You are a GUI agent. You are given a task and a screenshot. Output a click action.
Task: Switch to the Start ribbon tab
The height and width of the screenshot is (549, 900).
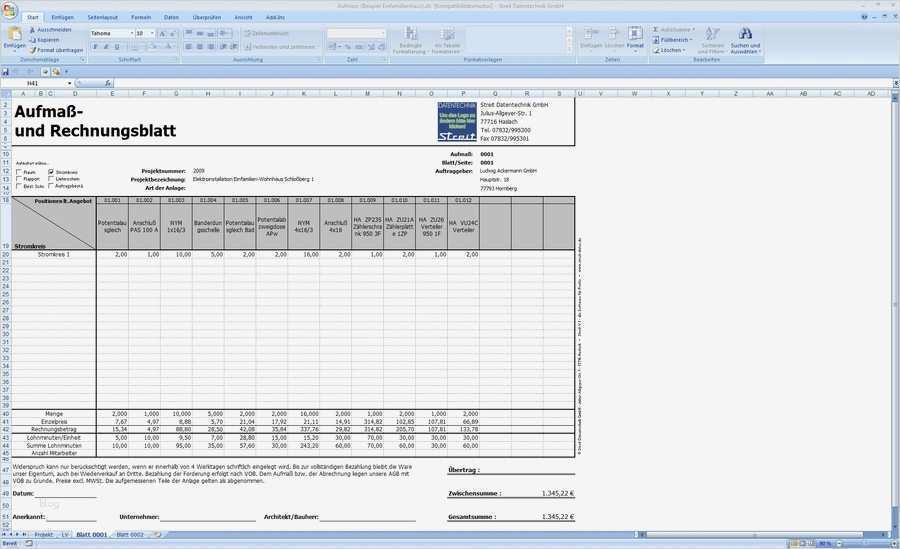(33, 18)
